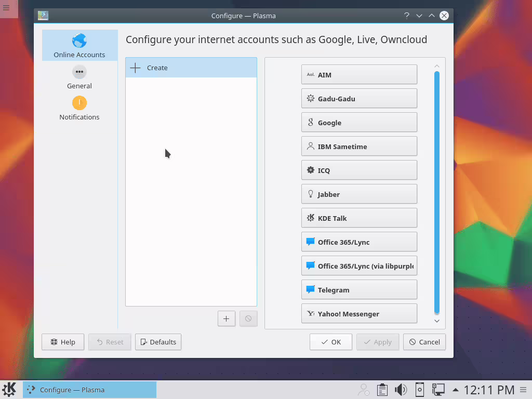
Task: Close the Configure Plasma window
Action: click(444, 16)
